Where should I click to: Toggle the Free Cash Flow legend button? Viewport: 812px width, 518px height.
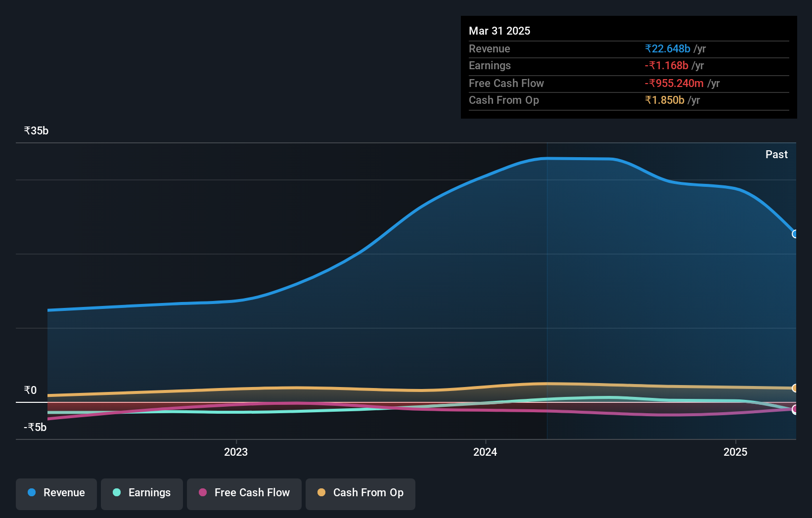tap(244, 494)
